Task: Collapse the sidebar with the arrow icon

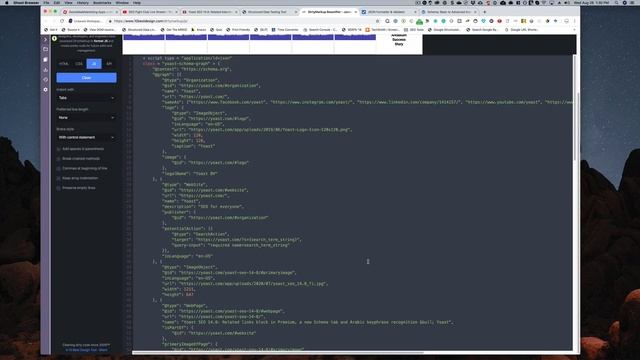Action: point(45,40)
